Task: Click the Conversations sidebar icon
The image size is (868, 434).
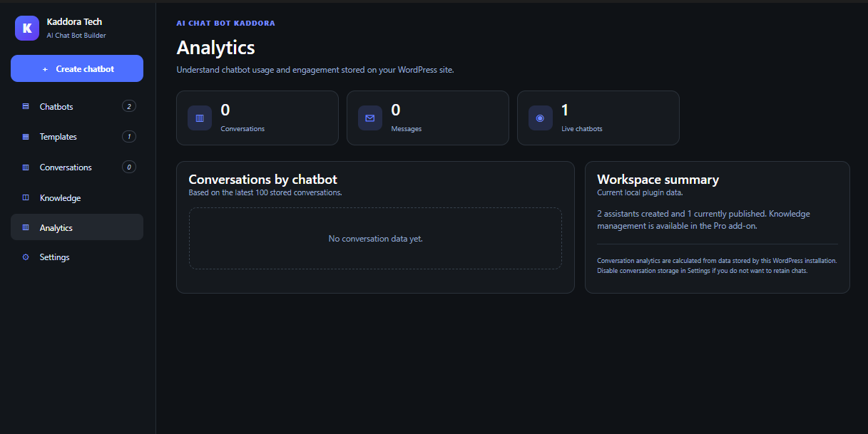Action: [x=26, y=167]
